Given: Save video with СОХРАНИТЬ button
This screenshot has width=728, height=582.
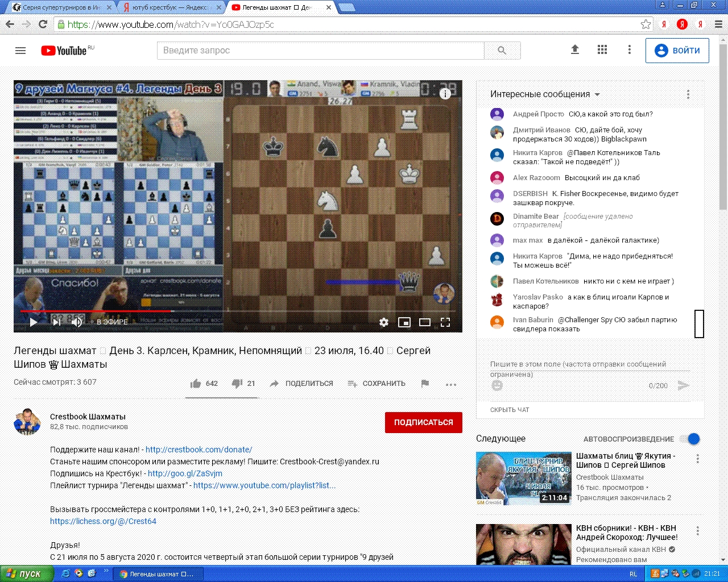Looking at the screenshot, I should [377, 384].
